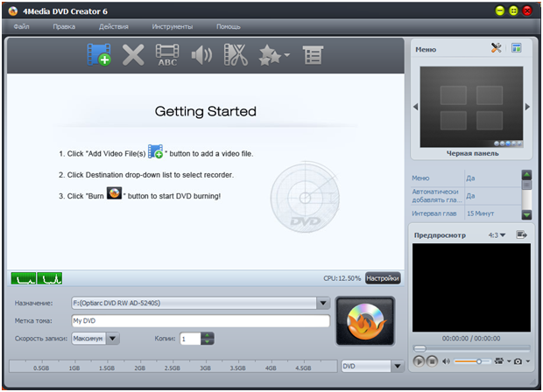The width and height of the screenshot is (543, 392).
Task: Click the big Burn disc button
Action: tap(365, 321)
